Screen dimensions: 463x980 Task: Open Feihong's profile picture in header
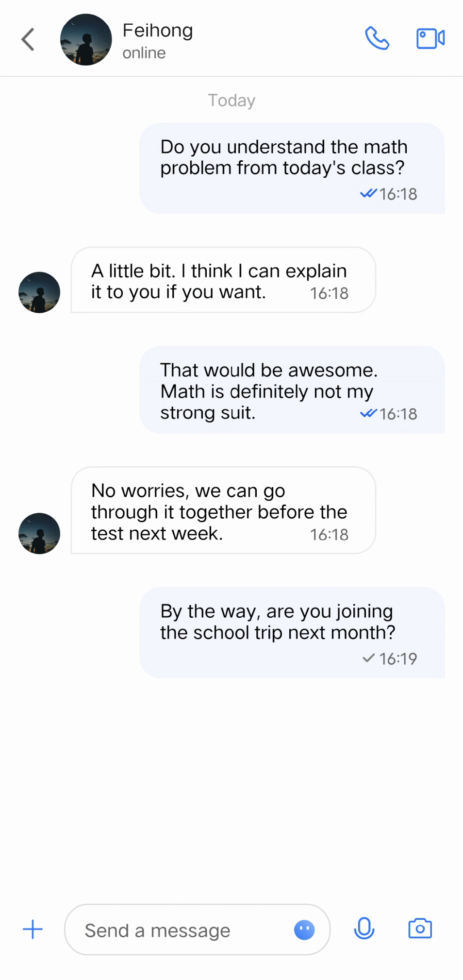point(86,39)
